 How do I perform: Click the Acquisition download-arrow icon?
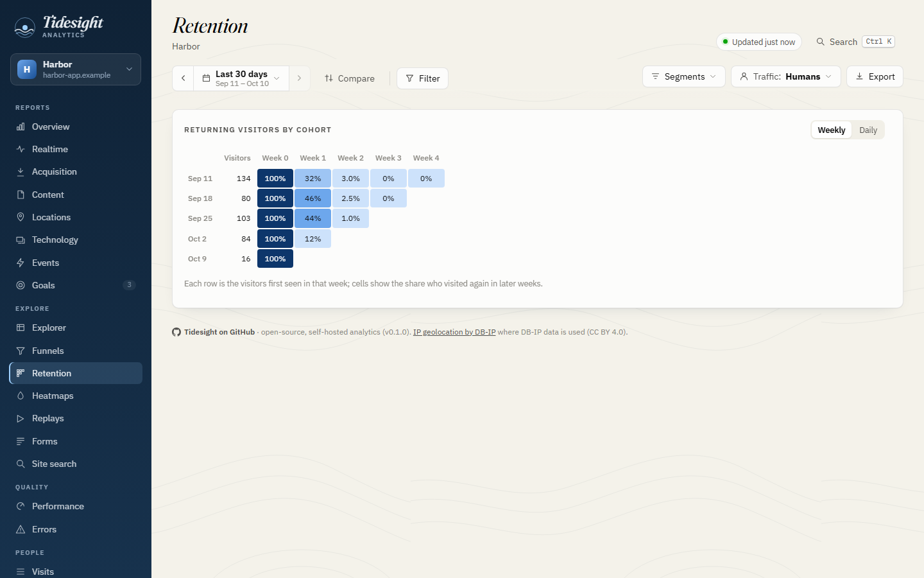(21, 171)
